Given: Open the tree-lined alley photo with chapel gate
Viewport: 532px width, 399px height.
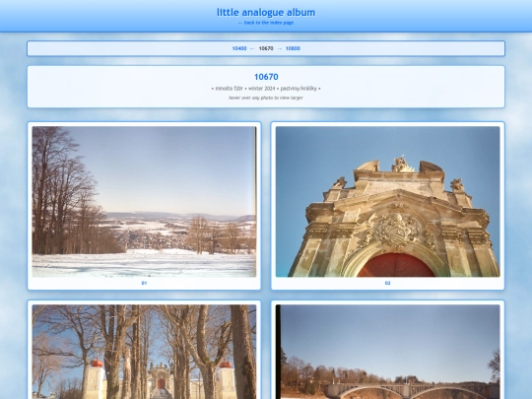Looking at the screenshot, I should click(144, 352).
